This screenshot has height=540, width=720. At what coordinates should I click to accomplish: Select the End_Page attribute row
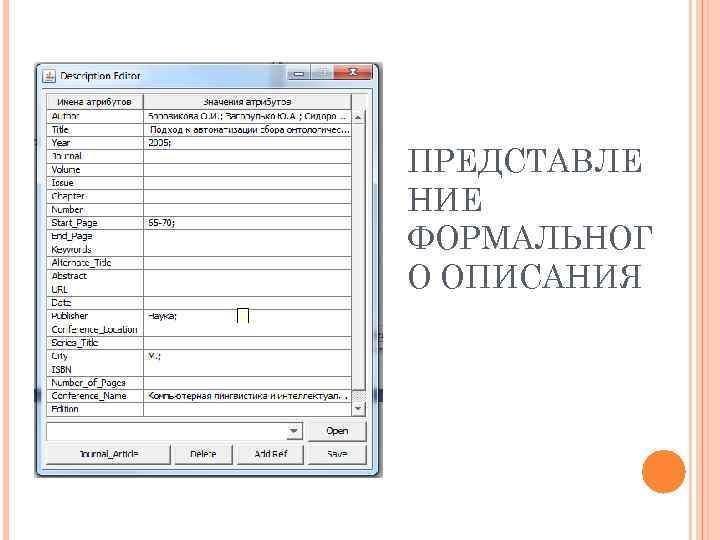(199, 236)
